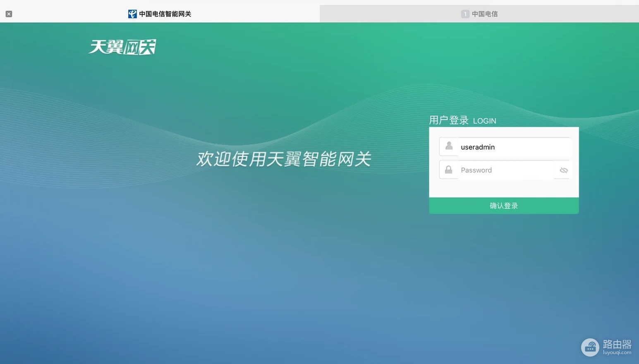Focus the username field containing useradmin
This screenshot has height=364, width=639.
pyautogui.click(x=514, y=147)
